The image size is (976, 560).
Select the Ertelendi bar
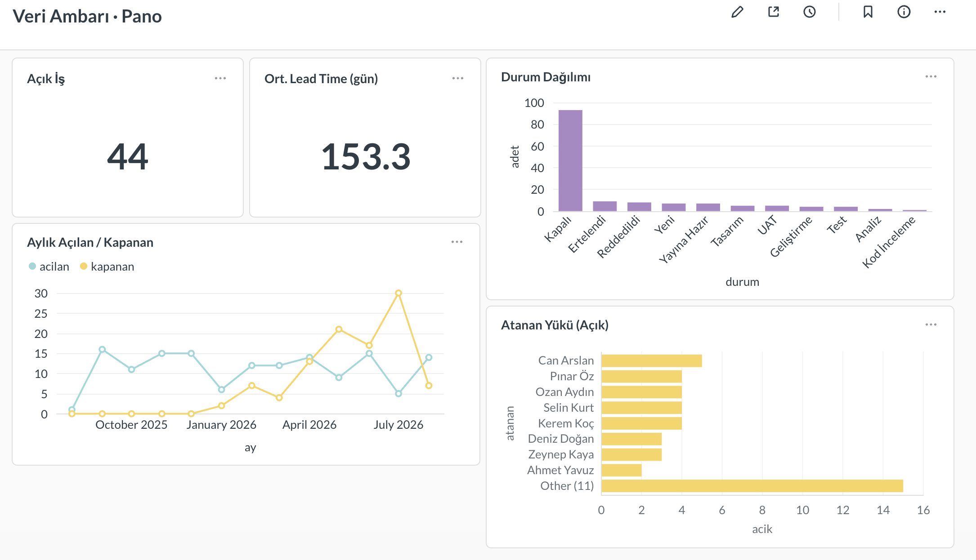605,206
